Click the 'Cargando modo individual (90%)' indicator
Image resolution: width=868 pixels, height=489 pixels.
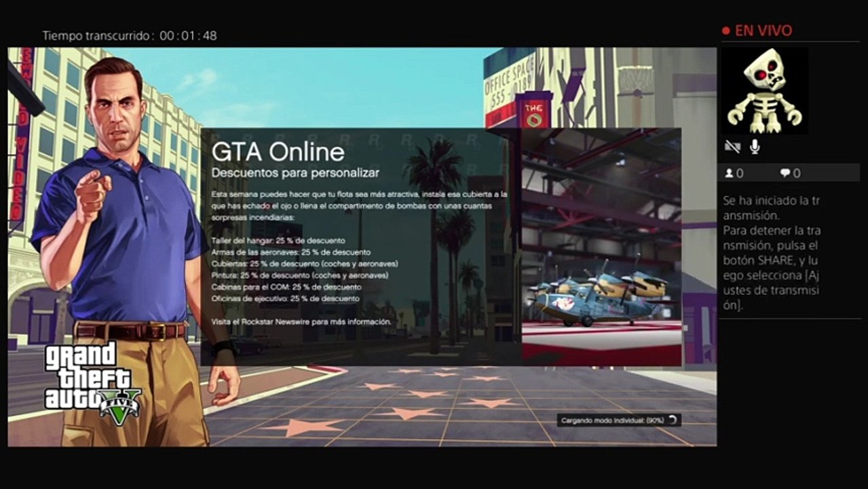pos(618,420)
